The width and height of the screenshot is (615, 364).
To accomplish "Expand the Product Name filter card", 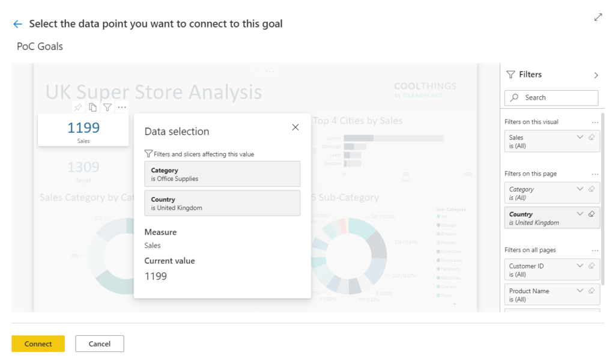I will [x=580, y=291].
